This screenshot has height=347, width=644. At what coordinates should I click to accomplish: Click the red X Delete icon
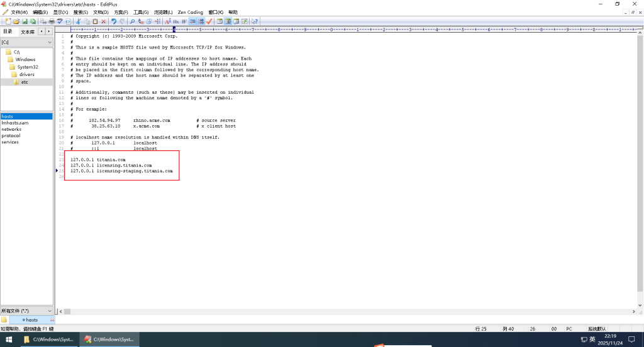103,21
